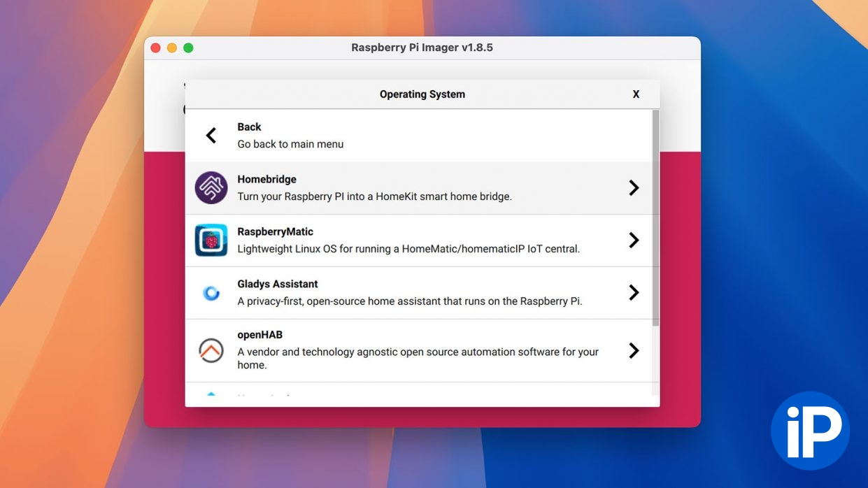Viewport: 868px width, 488px height.
Task: Choose the "Gladys Assistant" title text
Action: pyautogui.click(x=278, y=285)
